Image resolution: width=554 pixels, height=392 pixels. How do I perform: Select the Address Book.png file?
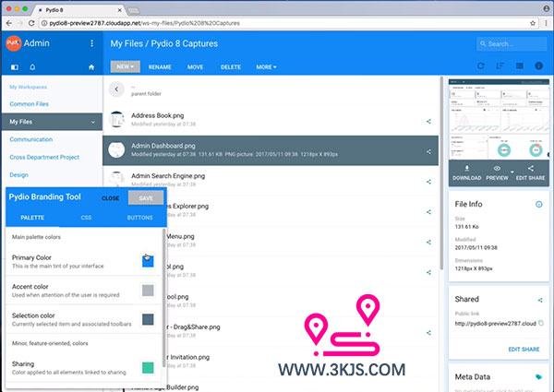271,120
